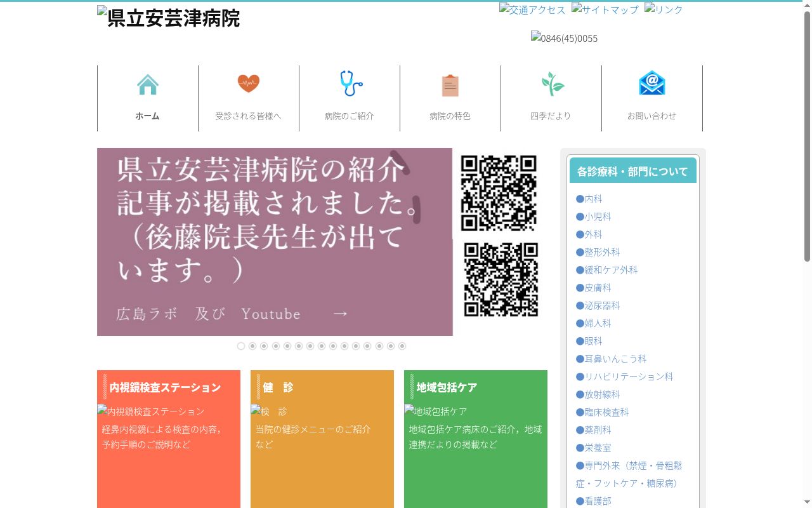Click the lower QR code in banner
Screen dimensions: 812x508
(501, 279)
